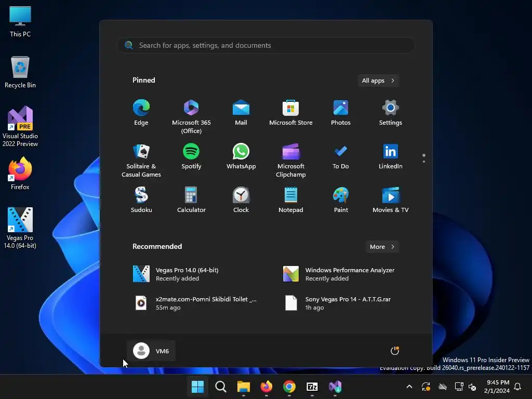Screen dimensions: 532x399
Task: Open the VM6 user account menu
Action: [x=151, y=351]
